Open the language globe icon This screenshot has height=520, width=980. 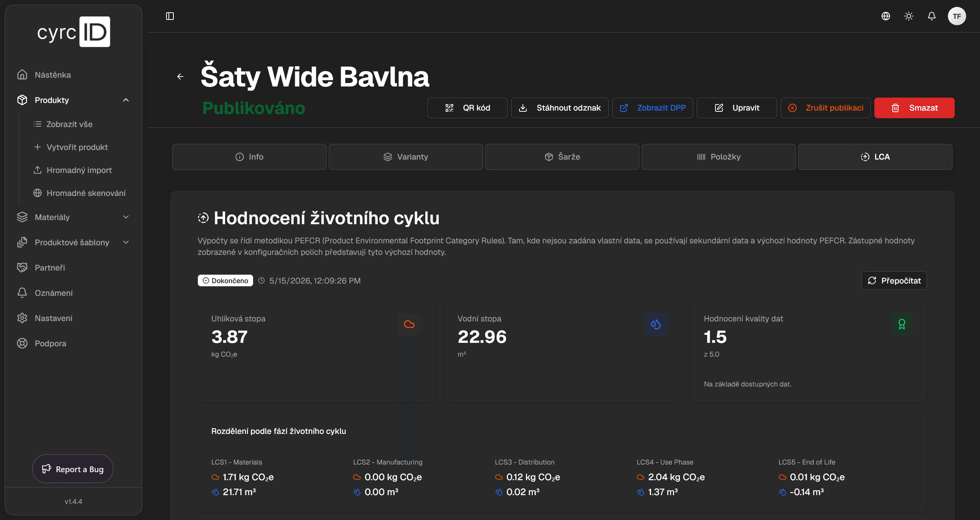tap(886, 16)
